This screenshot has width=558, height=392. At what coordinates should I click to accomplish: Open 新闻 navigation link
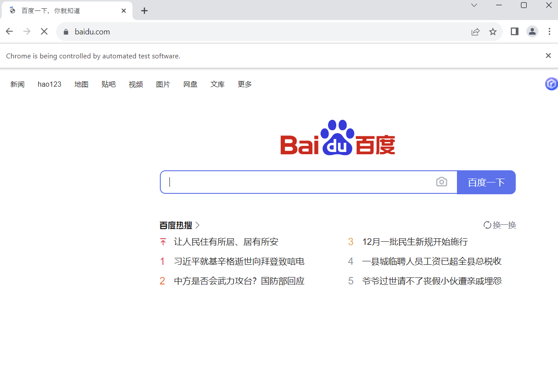(17, 84)
